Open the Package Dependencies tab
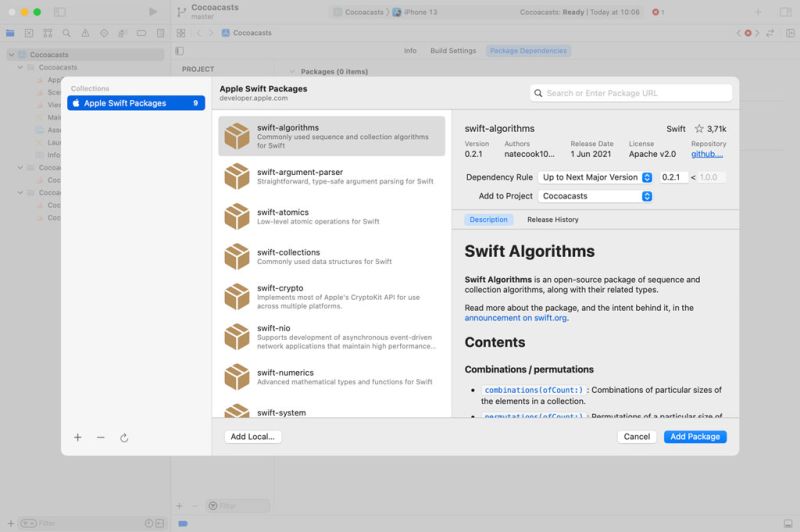Screen dimensions: 800x532 528,50
